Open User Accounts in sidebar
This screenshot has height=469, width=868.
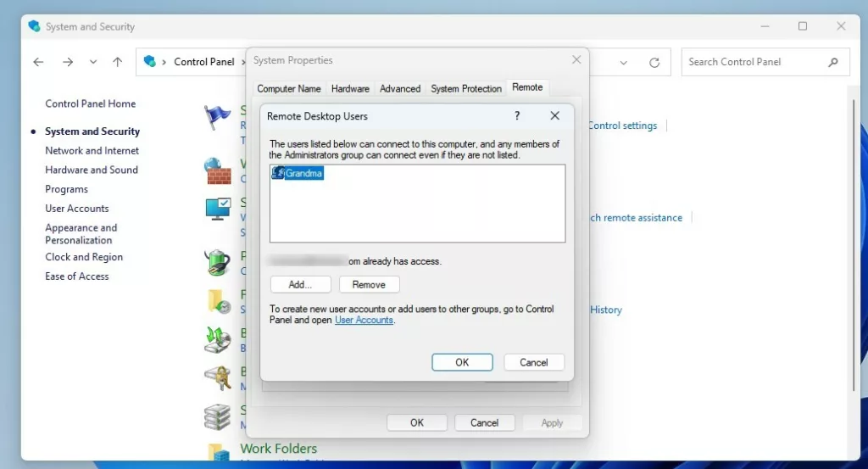coord(77,209)
